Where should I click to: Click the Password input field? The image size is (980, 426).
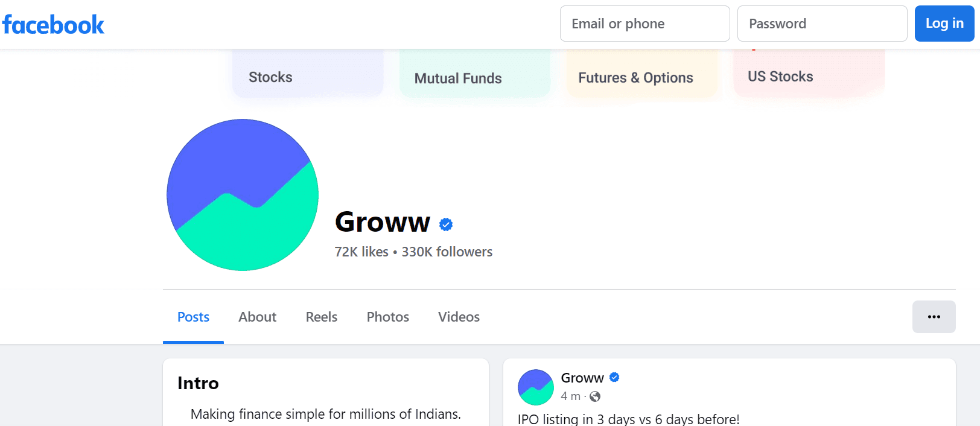pos(822,23)
